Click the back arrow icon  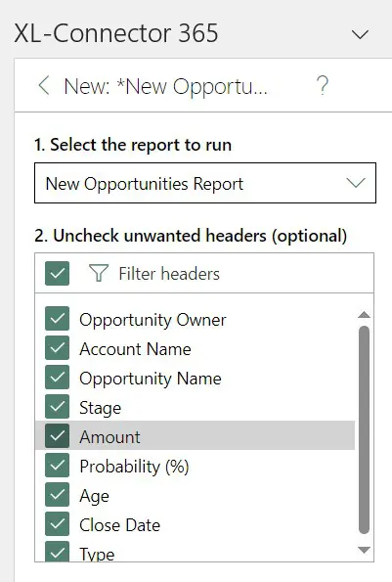click(x=44, y=86)
